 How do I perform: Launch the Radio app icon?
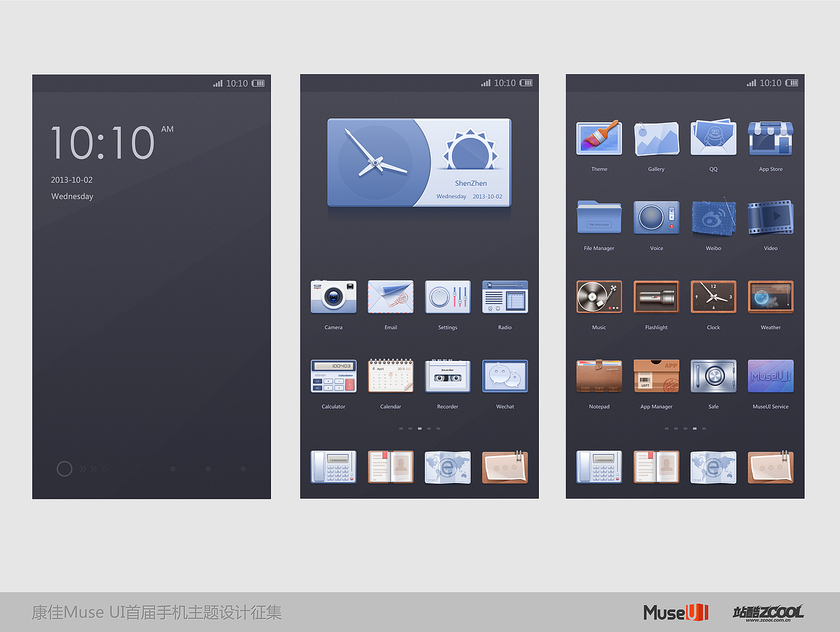[505, 297]
